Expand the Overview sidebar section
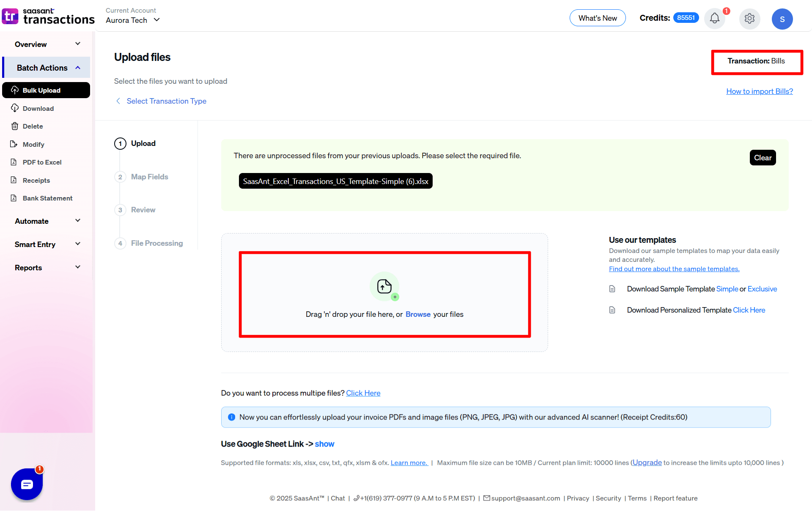 [x=47, y=44]
